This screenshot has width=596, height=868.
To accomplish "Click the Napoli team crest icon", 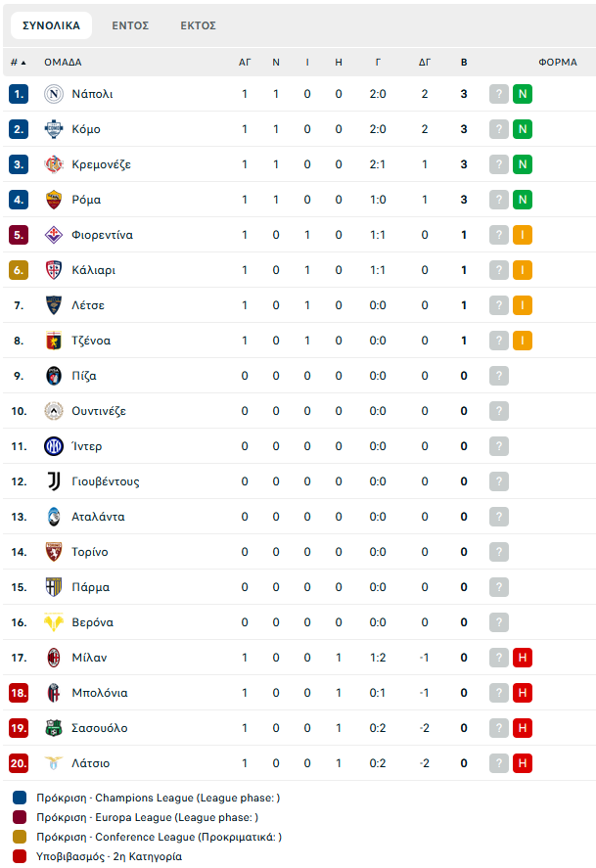I will (54, 94).
